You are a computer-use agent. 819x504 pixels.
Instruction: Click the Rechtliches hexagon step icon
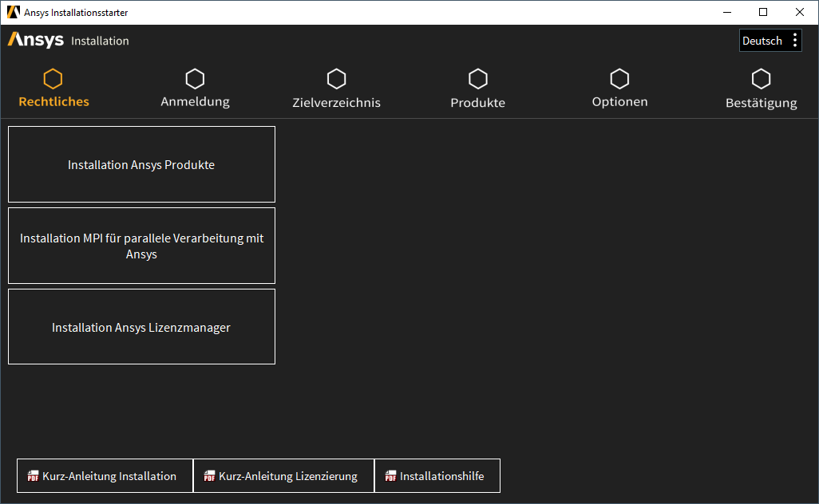point(53,79)
